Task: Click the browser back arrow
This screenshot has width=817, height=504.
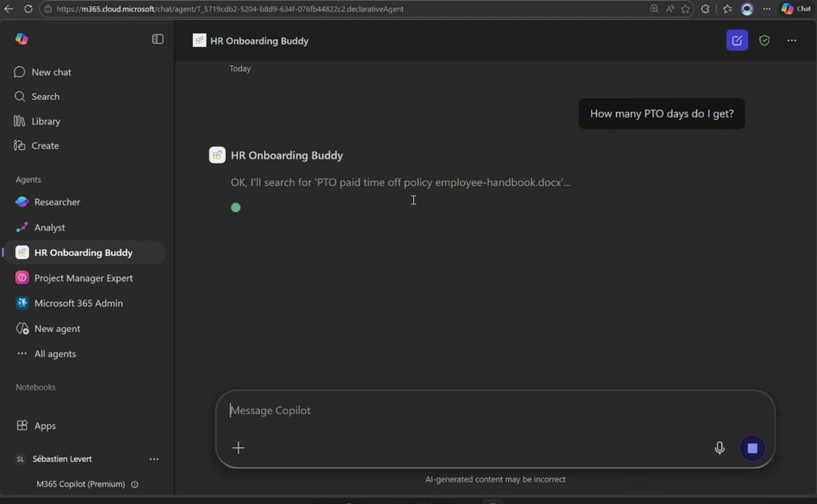Action: 9,9
